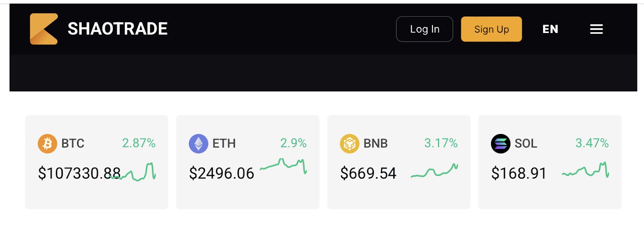View the BNB sparkline chart
Viewport: 644px width, 225px height.
[x=434, y=171]
